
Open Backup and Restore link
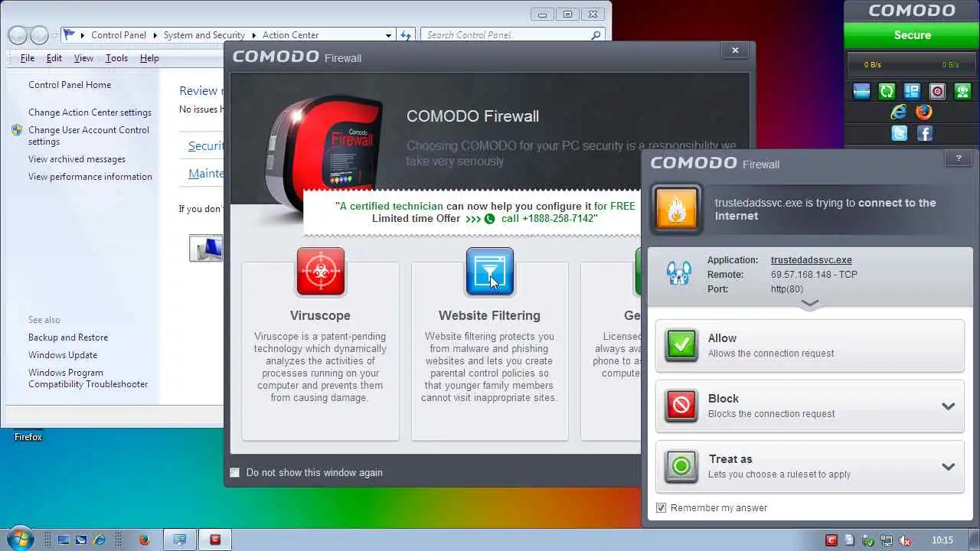(68, 337)
